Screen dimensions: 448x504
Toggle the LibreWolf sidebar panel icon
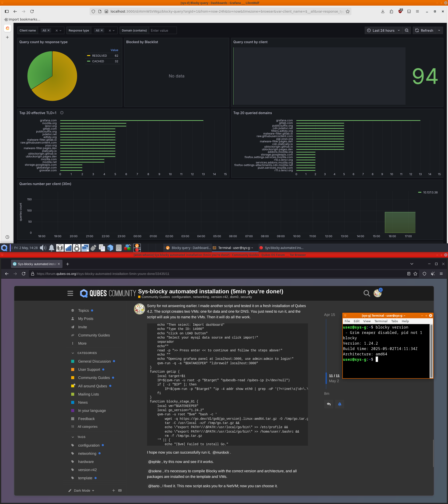7,11
